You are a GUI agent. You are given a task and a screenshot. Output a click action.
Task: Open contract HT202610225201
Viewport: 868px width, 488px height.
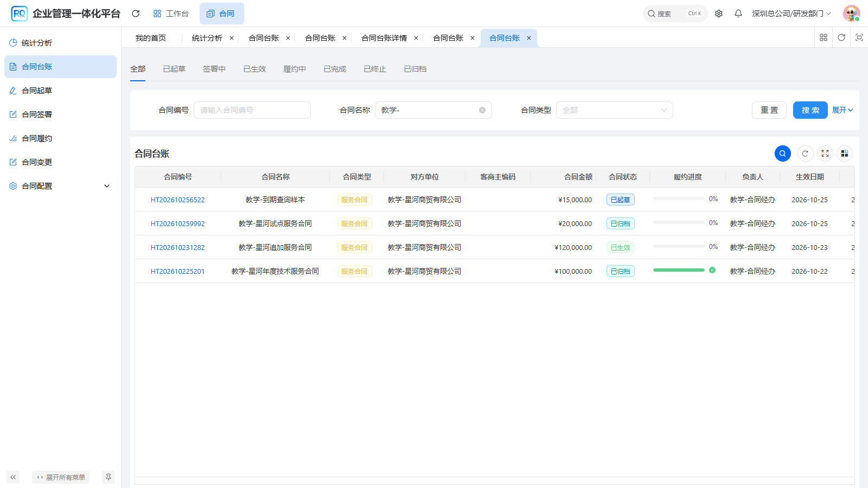tap(178, 271)
